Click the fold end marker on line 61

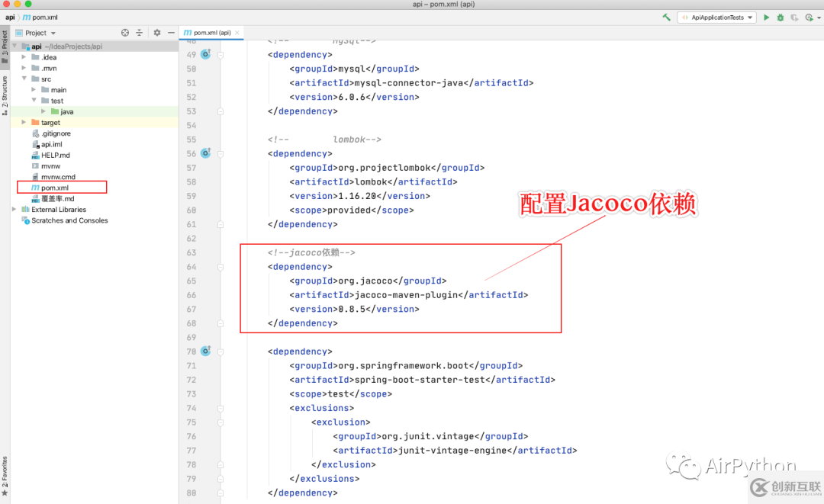[x=220, y=224]
